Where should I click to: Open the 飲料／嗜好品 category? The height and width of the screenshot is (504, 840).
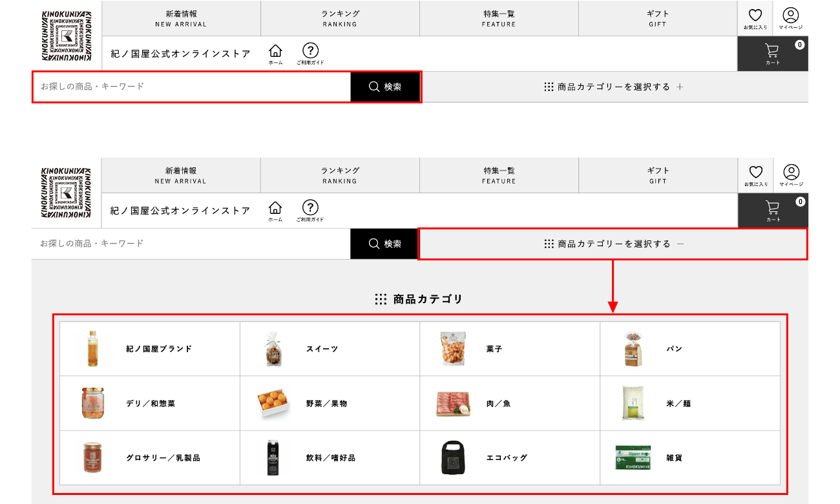point(330,458)
